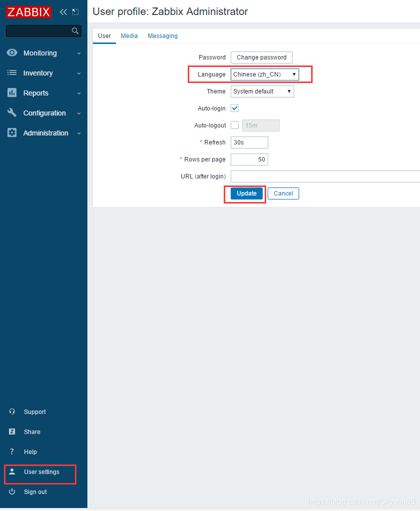Click the User settings person icon
This screenshot has width=420, height=511.
click(x=12, y=471)
